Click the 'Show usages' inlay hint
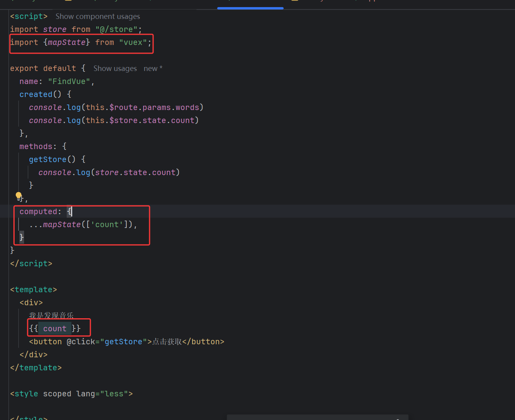 [115, 69]
